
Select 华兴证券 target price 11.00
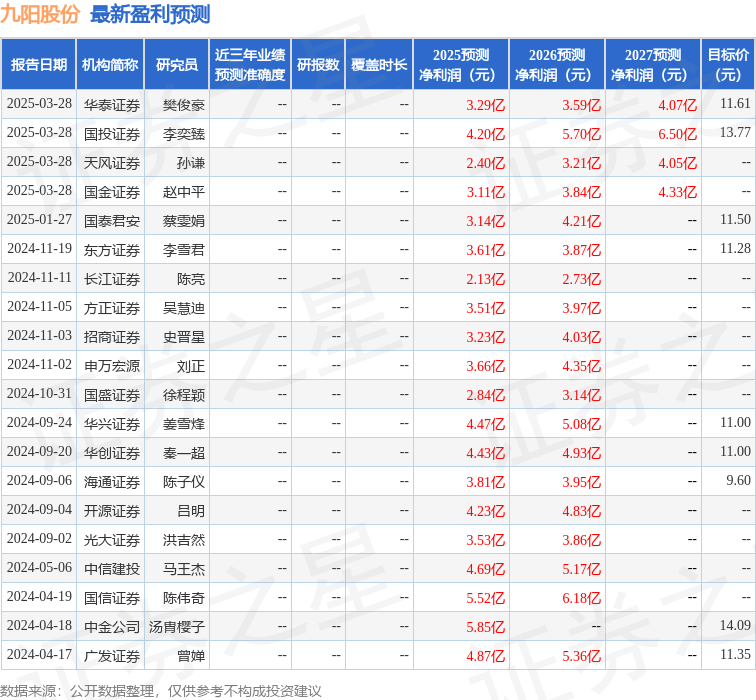(735, 422)
